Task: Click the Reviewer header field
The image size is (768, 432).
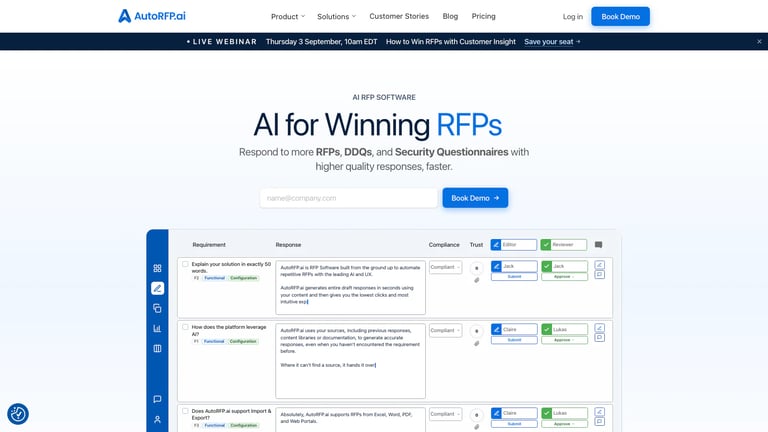Action: coord(564,244)
